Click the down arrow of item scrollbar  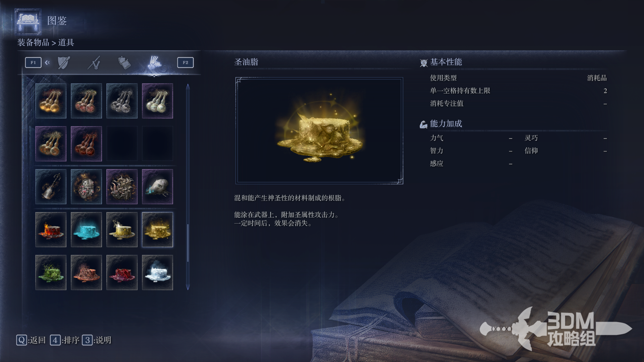pos(188,287)
